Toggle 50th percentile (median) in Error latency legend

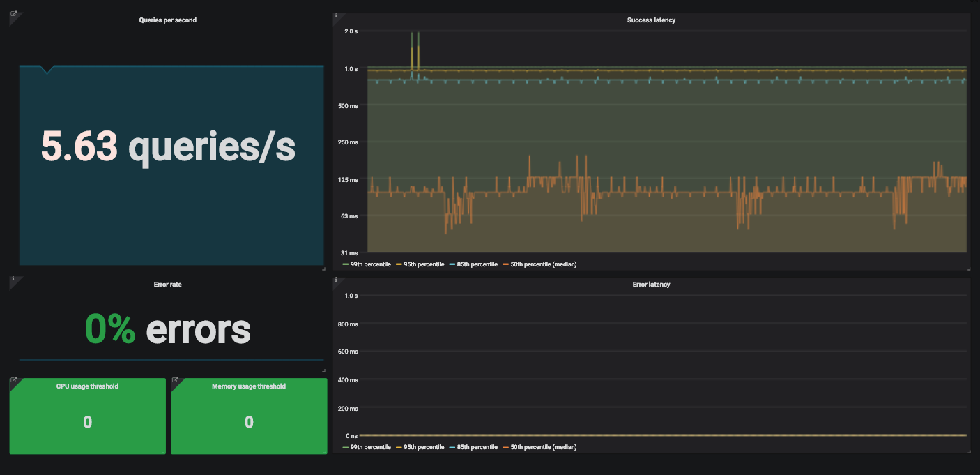tap(543, 446)
